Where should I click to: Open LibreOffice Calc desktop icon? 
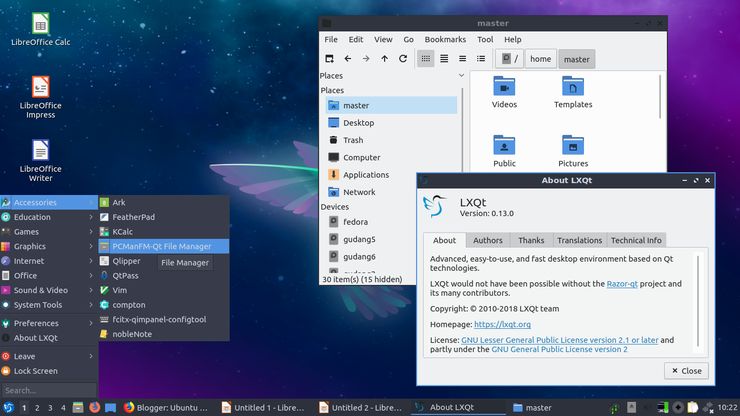pos(41,23)
